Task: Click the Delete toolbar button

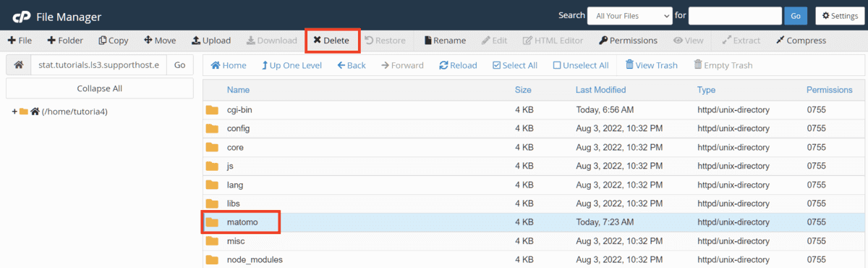Action: point(331,41)
